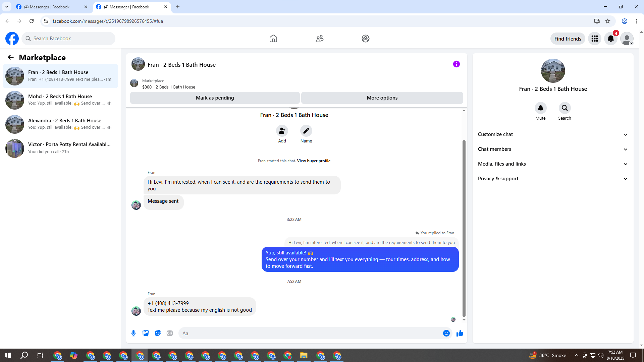
Task: Toggle conversation information purple info icon
Action: 456,64
